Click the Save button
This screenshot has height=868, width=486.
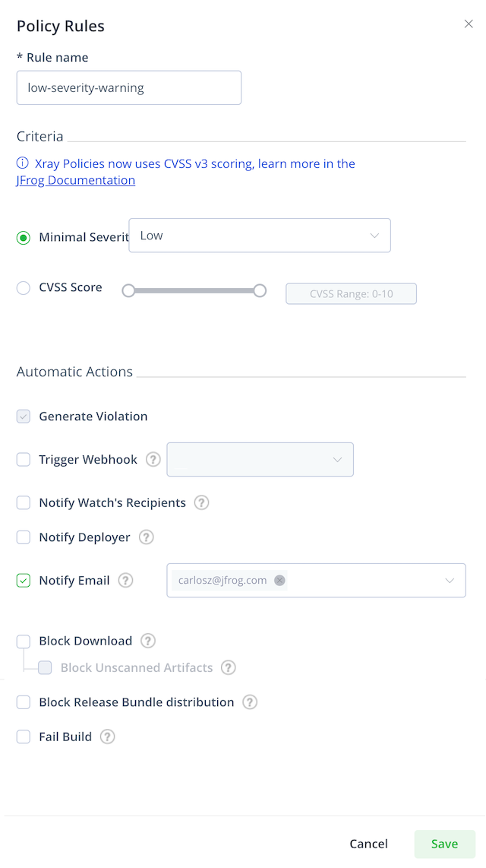(x=444, y=844)
